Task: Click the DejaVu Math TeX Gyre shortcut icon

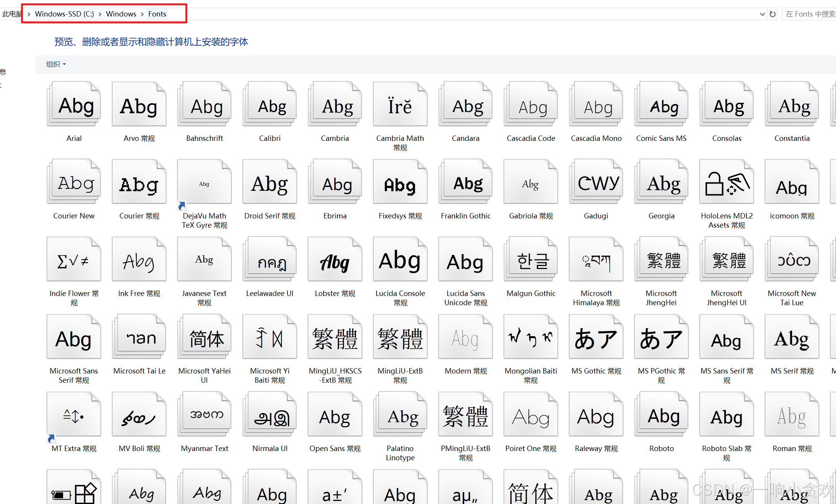Action: pos(204,181)
